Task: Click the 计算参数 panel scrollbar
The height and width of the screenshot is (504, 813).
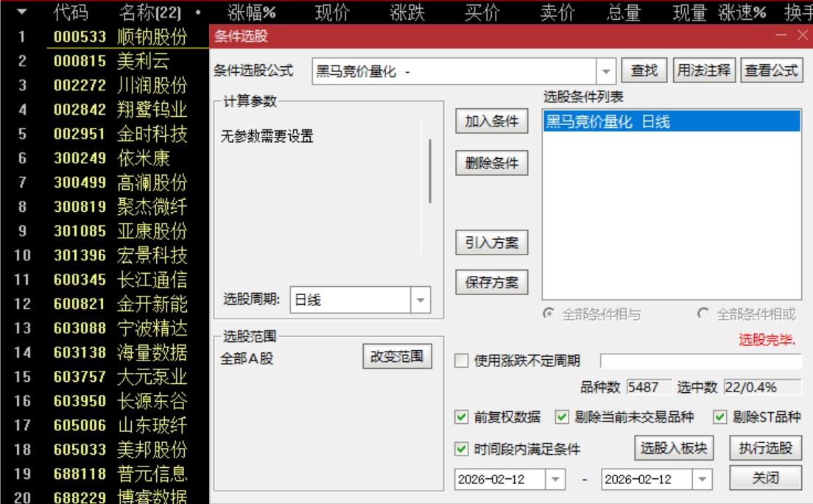Action: point(429,171)
